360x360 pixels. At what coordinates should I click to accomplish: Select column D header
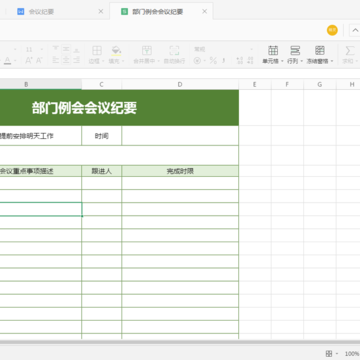(x=180, y=85)
